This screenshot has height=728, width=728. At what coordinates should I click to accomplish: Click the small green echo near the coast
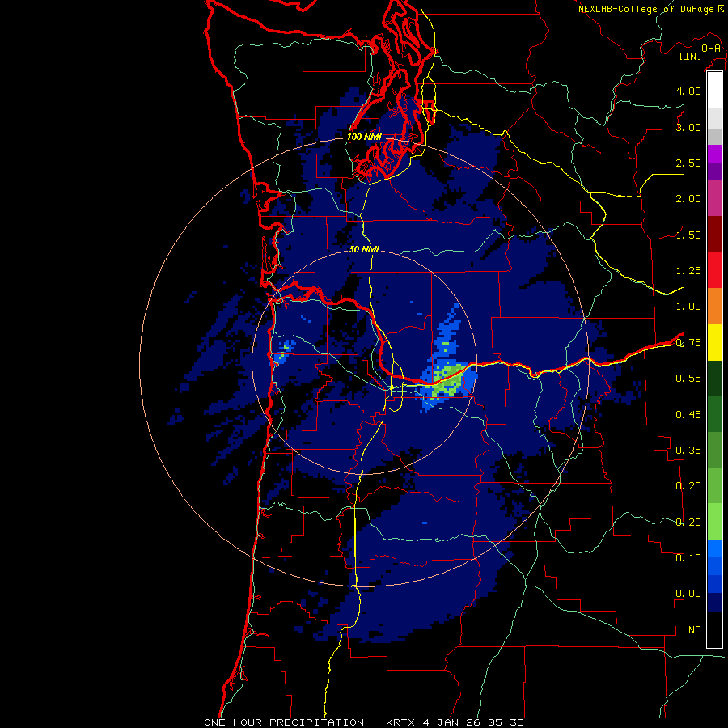[x=285, y=349]
